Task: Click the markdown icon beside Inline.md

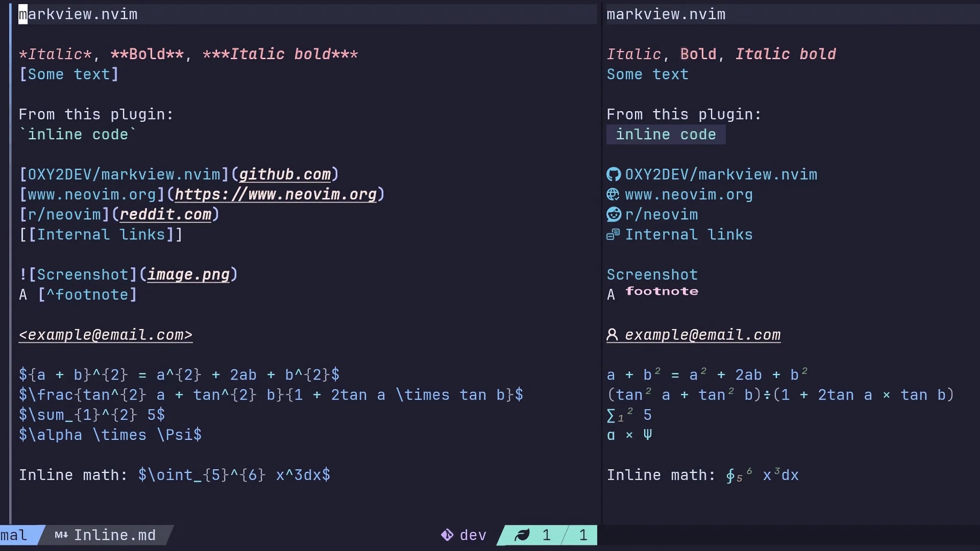Action: coord(61,535)
